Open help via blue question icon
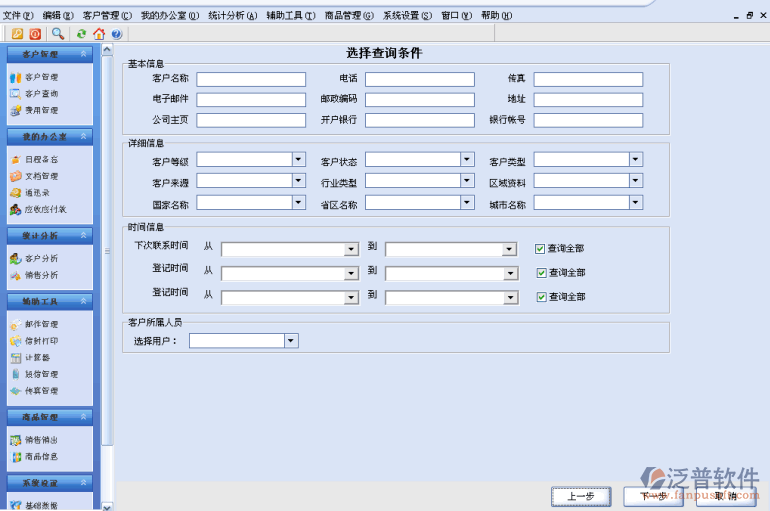 point(116,33)
